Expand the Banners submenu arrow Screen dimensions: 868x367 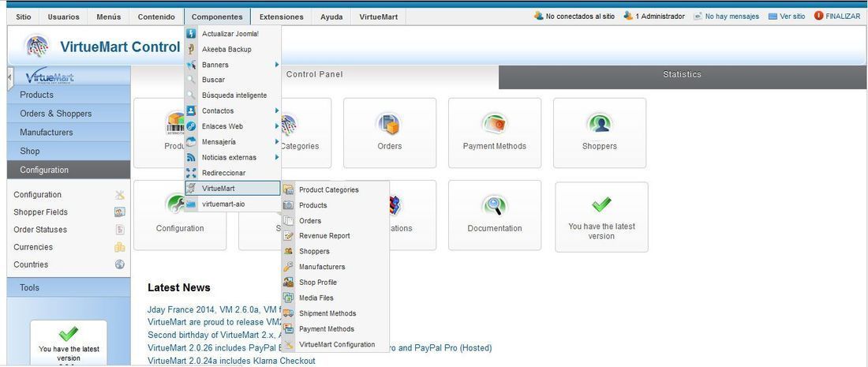276,65
